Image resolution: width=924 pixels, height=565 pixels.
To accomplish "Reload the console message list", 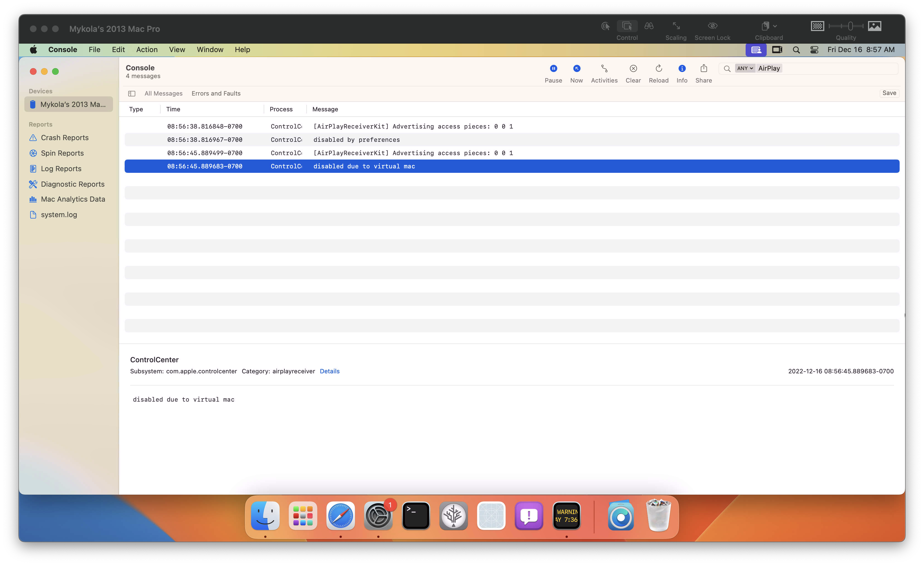I will coord(658,68).
